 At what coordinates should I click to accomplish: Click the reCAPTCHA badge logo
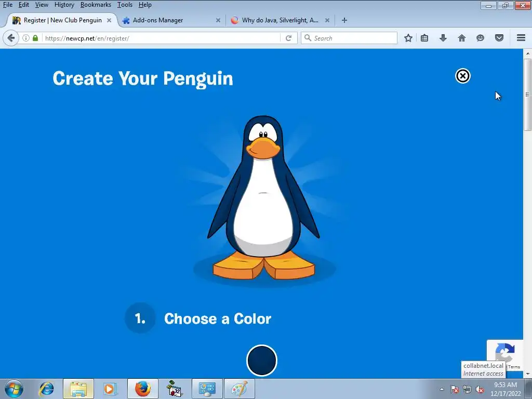point(505,353)
